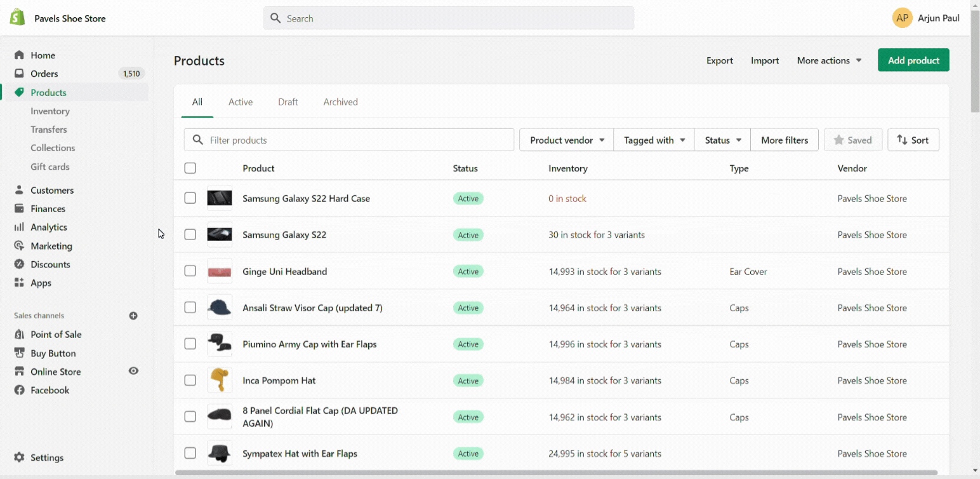Open Analytics in the sidebar
Image resolution: width=980 pixels, height=479 pixels.
click(48, 227)
